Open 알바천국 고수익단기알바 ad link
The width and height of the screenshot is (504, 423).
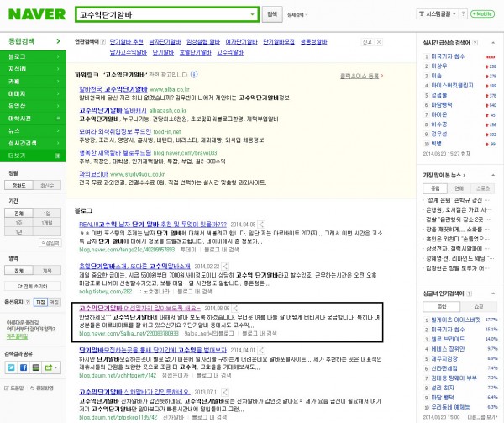113,89
